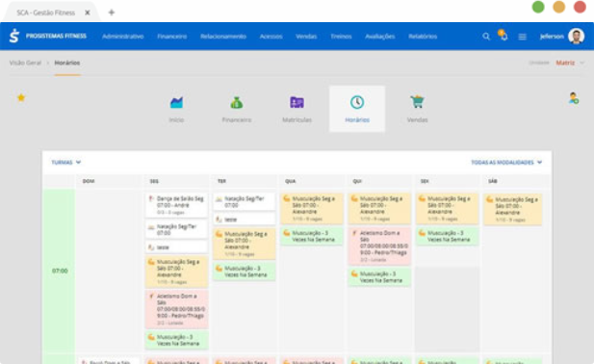The height and width of the screenshot is (364, 594).
Task: Open Monday's orange Musculação Seg a Sáb card
Action: pyautogui.click(x=176, y=272)
